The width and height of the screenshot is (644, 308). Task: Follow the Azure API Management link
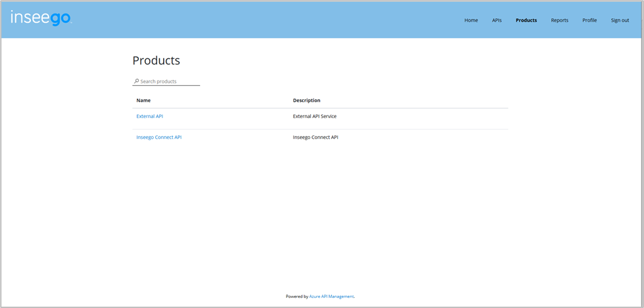tap(332, 296)
